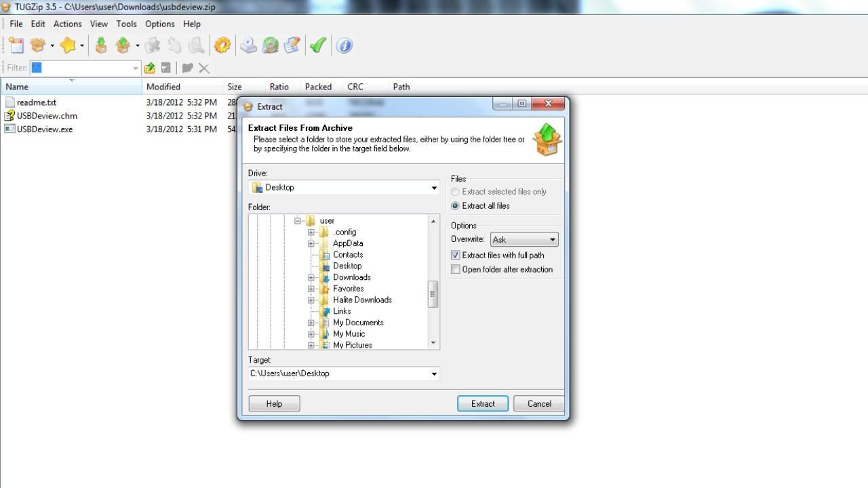Open the Actions menu

pos(68,24)
